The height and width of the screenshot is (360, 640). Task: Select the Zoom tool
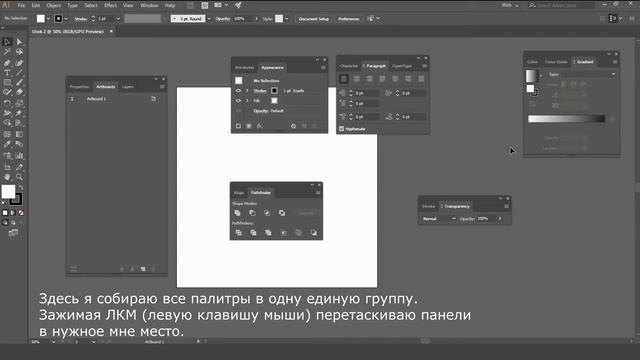(x=19, y=177)
